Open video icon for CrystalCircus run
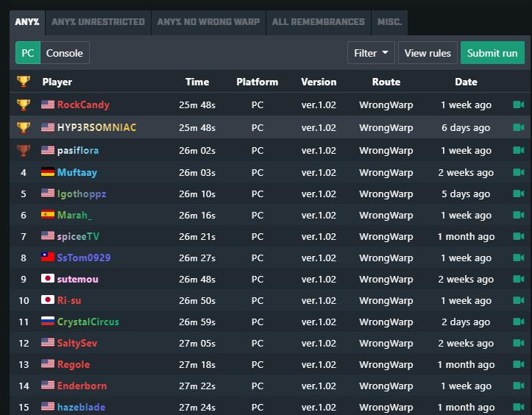The width and height of the screenshot is (532, 415). [x=518, y=322]
